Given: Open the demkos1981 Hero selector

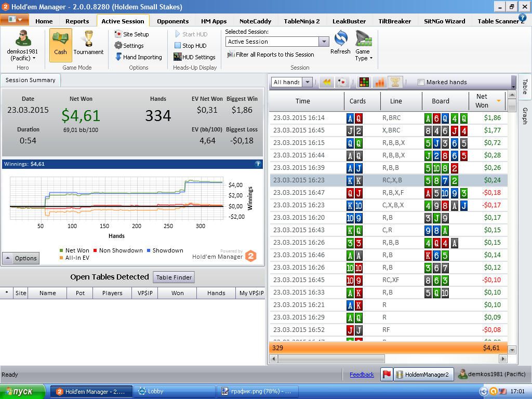Looking at the screenshot, I should click(x=22, y=46).
